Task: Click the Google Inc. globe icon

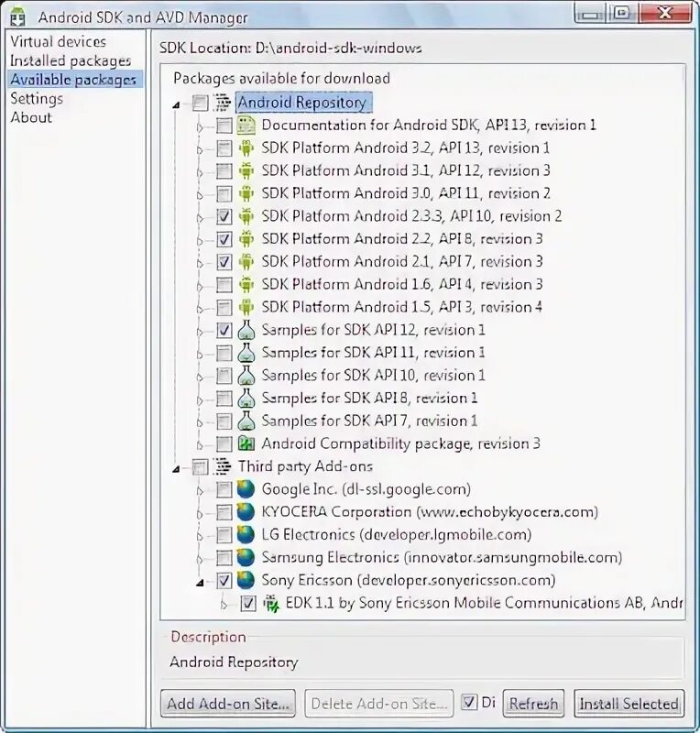Action: click(x=246, y=489)
